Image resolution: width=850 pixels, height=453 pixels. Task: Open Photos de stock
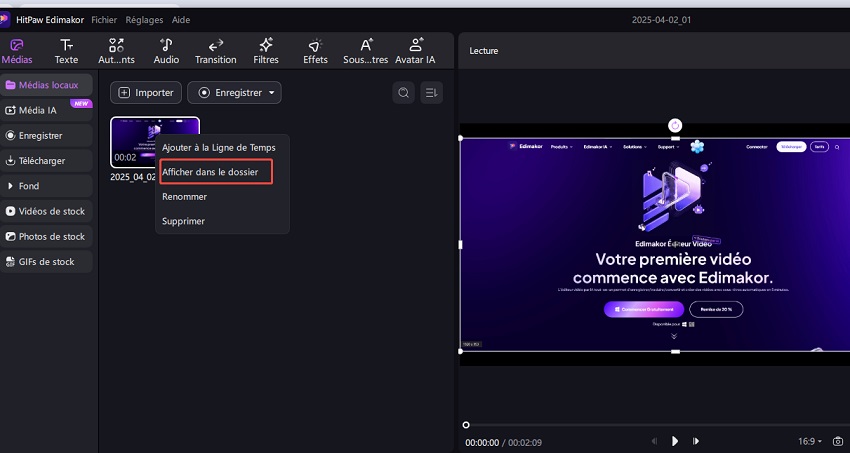46,236
